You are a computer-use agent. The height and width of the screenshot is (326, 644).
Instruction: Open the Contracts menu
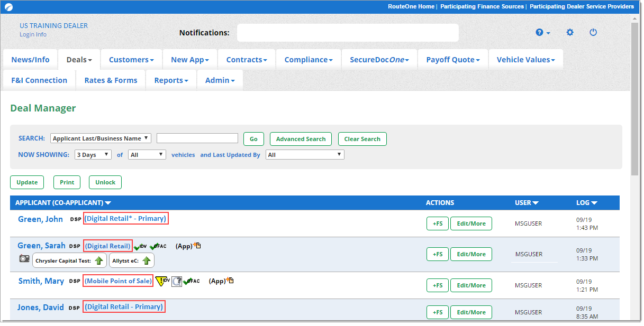pos(247,60)
